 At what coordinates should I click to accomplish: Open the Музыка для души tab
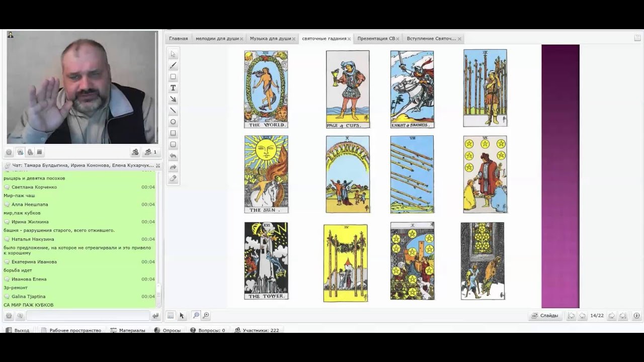pos(270,38)
